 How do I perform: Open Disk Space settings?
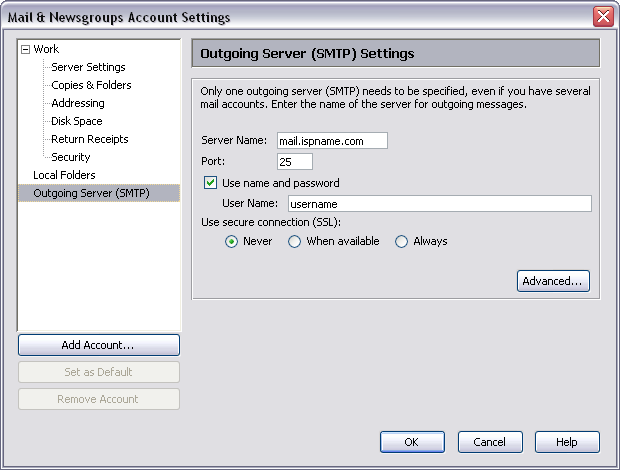coord(77,121)
